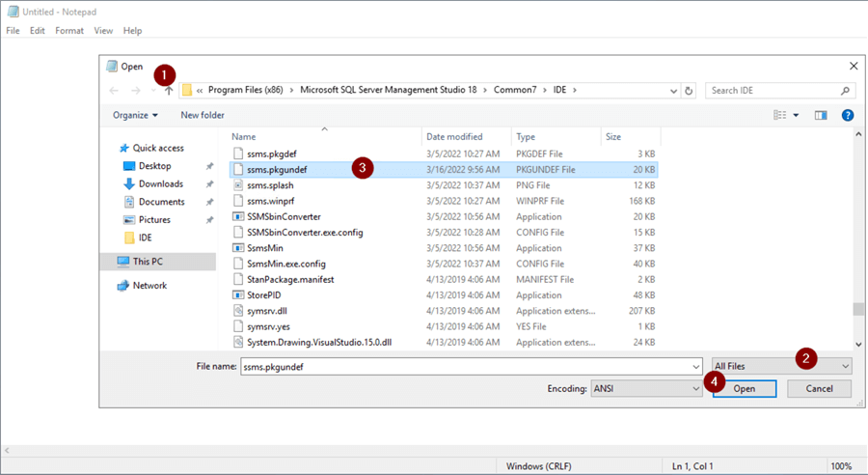Click the Help question mark icon
Image resolution: width=868 pixels, height=475 pixels.
848,115
